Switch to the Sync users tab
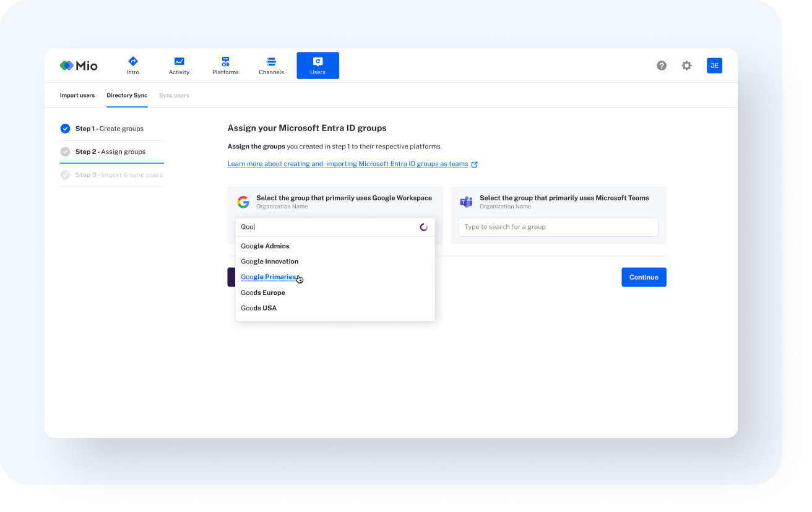 click(x=174, y=95)
